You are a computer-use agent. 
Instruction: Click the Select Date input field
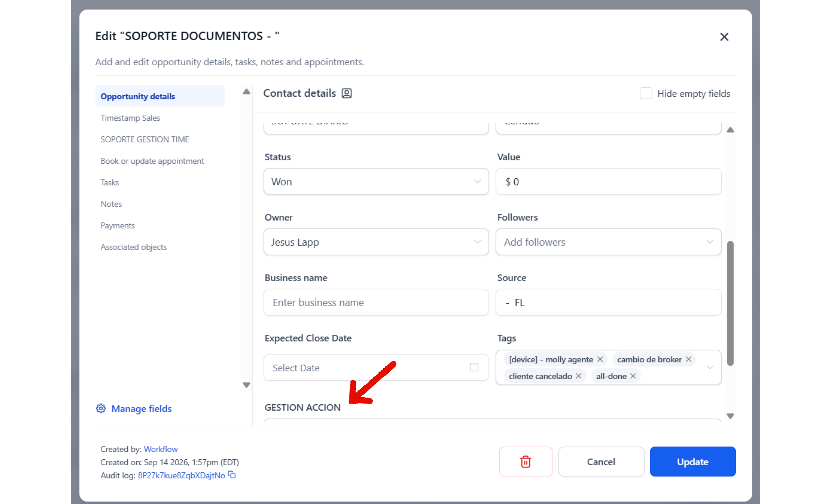click(x=376, y=367)
